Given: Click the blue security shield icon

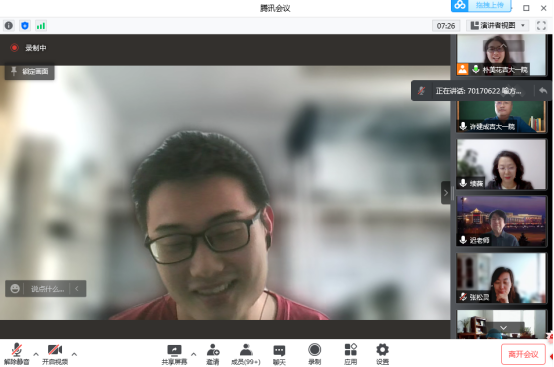Looking at the screenshot, I should click(x=25, y=25).
